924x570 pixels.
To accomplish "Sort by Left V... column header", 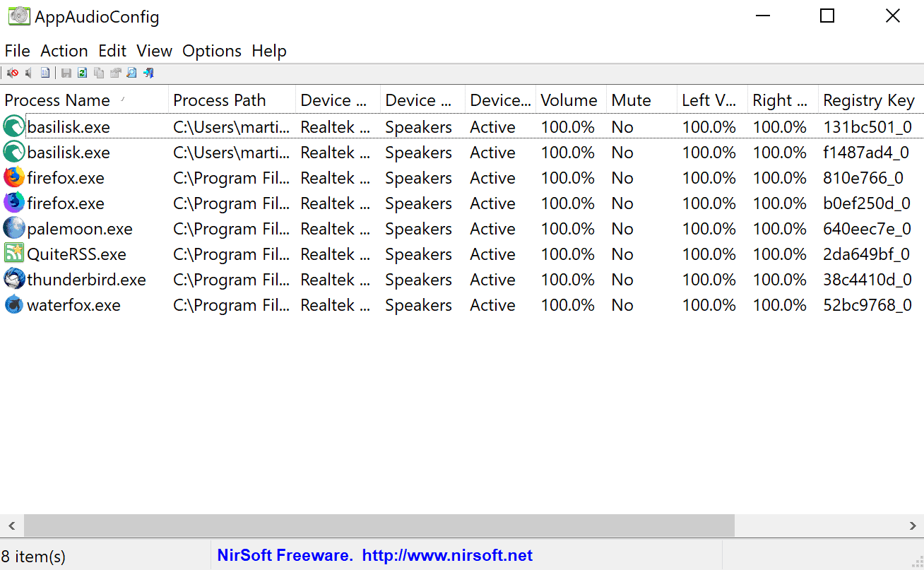I will (x=712, y=100).
